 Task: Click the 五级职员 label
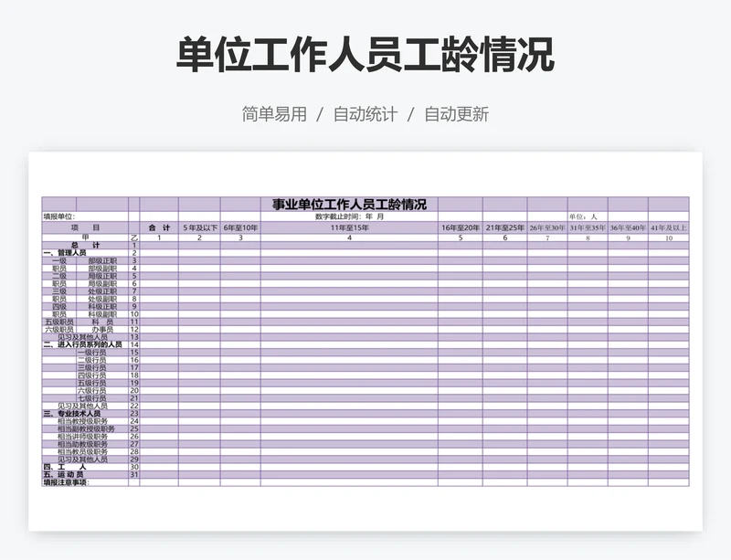[59, 322]
